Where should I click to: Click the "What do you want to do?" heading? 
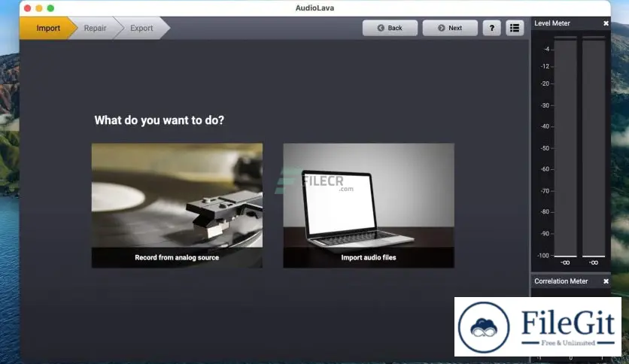click(160, 120)
